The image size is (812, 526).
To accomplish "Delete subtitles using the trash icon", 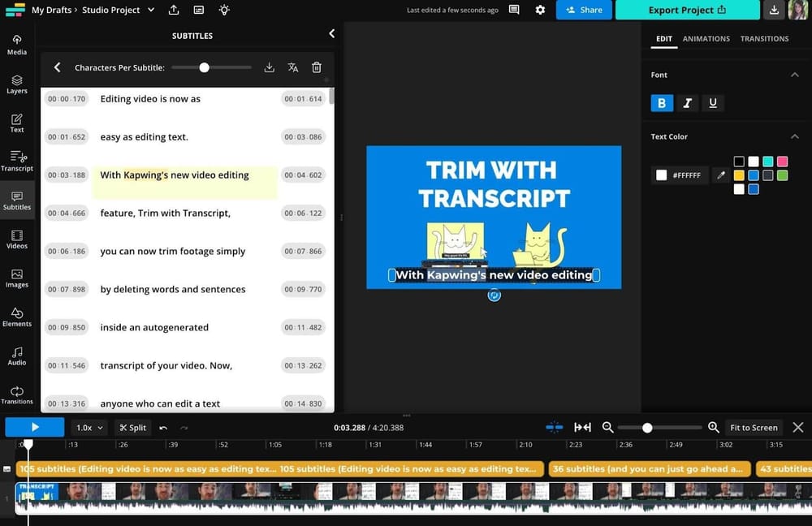I will pyautogui.click(x=317, y=67).
